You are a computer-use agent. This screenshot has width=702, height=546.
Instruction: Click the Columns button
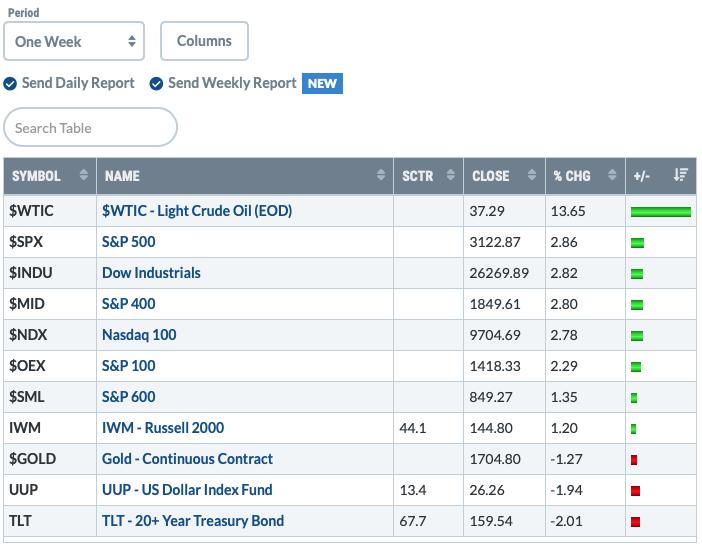204,41
